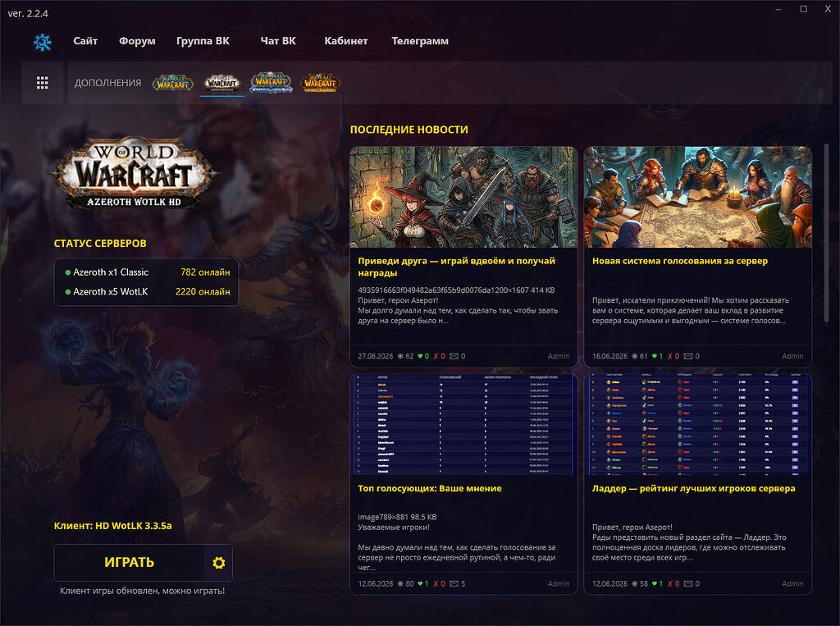Choose the blue Wrath of the Lich King logo

pos(271,83)
